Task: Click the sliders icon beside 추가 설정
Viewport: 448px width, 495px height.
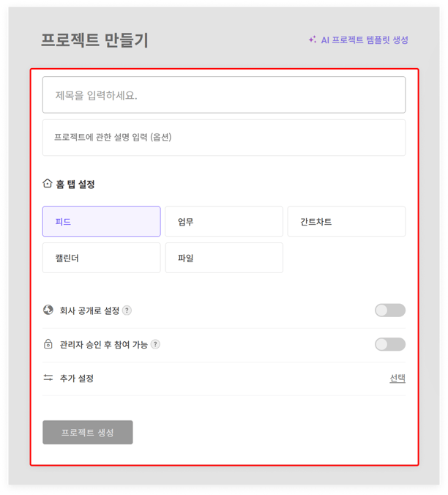Action: point(48,379)
